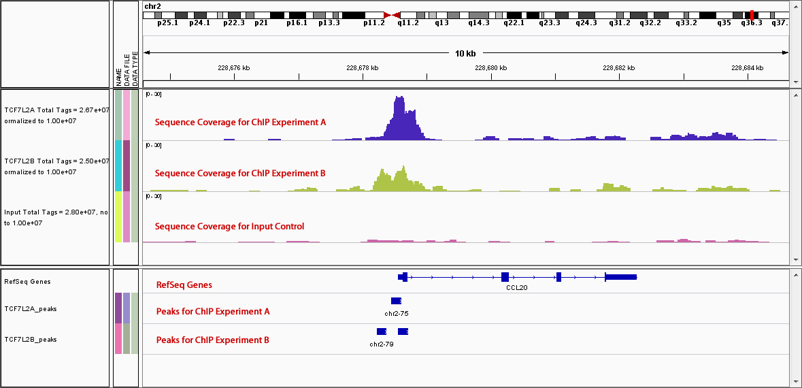Image resolution: width=802 pixels, height=388 pixels.
Task: Click the q24.3 cytoband label
Action: coord(586,23)
